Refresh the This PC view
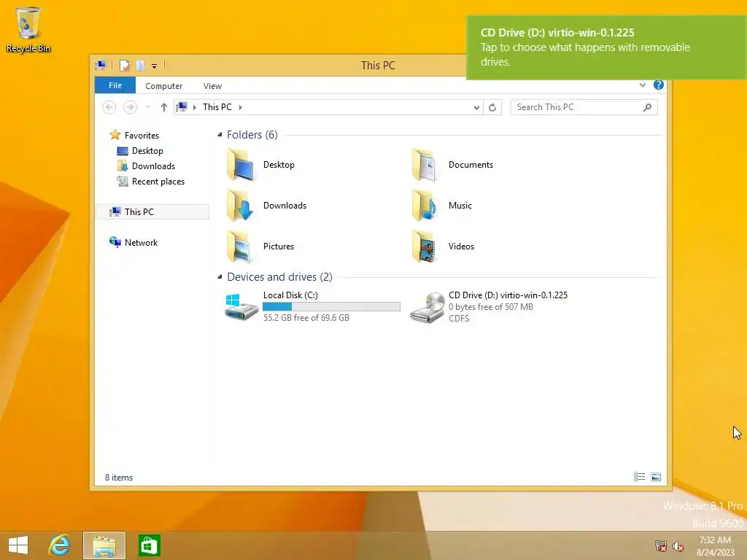 pos(492,108)
